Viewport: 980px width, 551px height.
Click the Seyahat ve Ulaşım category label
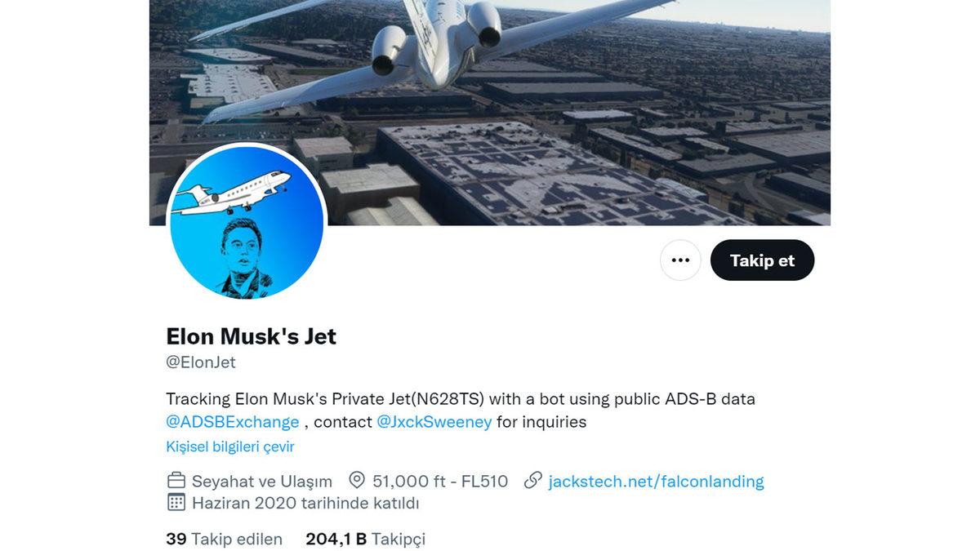[260, 481]
